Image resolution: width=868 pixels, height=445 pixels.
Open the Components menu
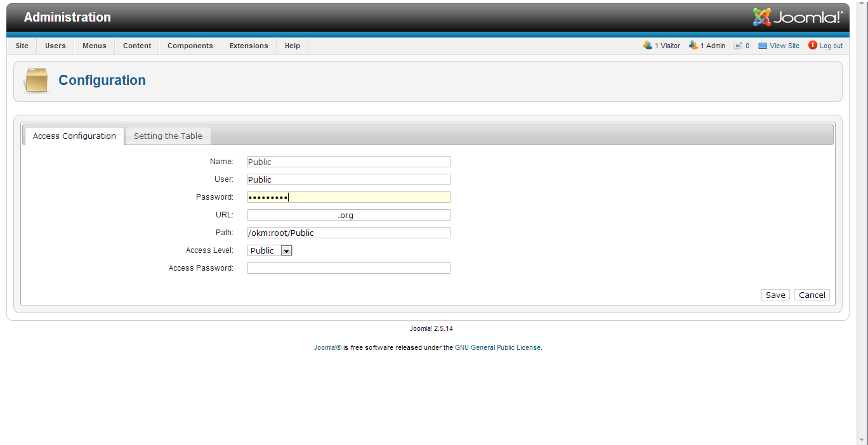tap(190, 45)
